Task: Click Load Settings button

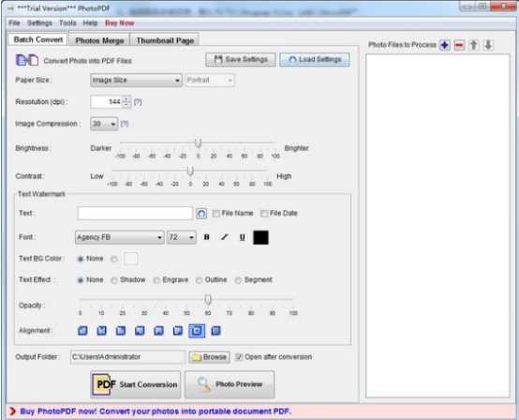Action: (x=315, y=60)
